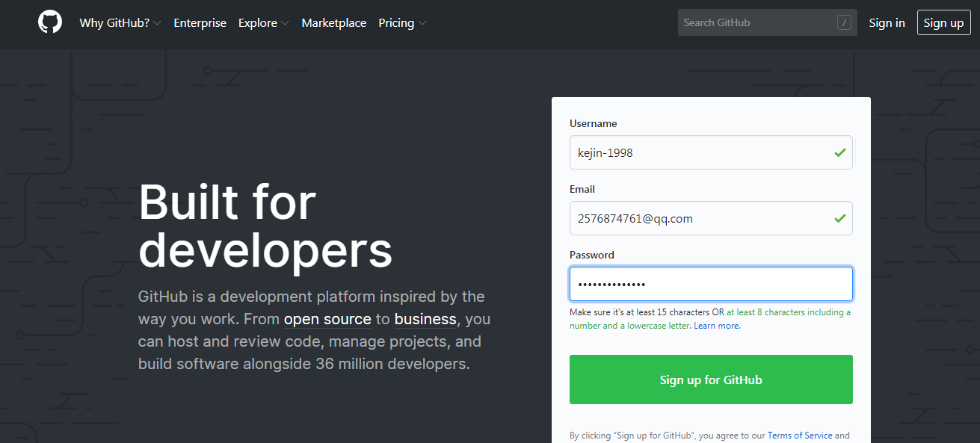980x443 pixels.
Task: Click the GitHub Octocat logo
Action: tap(50, 22)
